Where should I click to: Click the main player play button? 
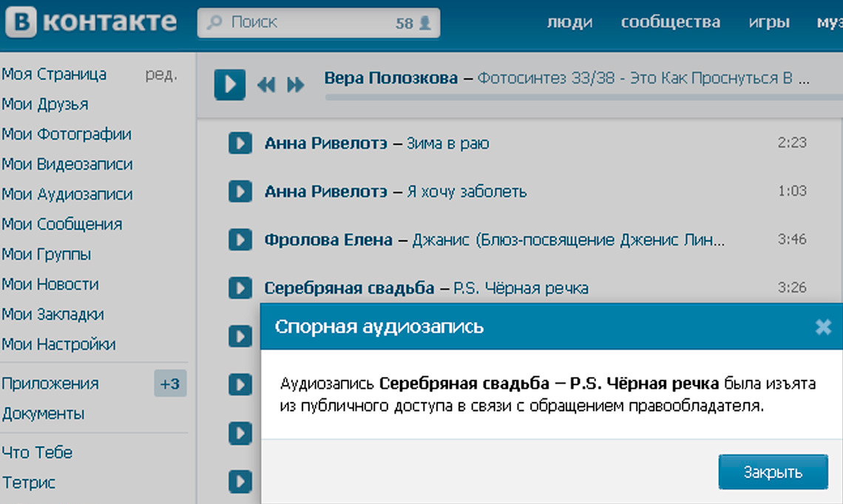coord(230,84)
